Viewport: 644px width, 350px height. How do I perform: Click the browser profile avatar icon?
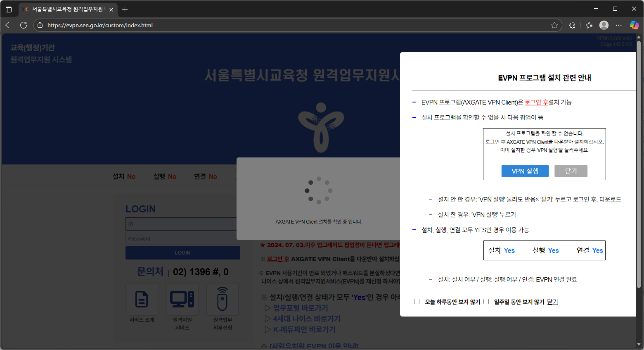tap(604, 25)
